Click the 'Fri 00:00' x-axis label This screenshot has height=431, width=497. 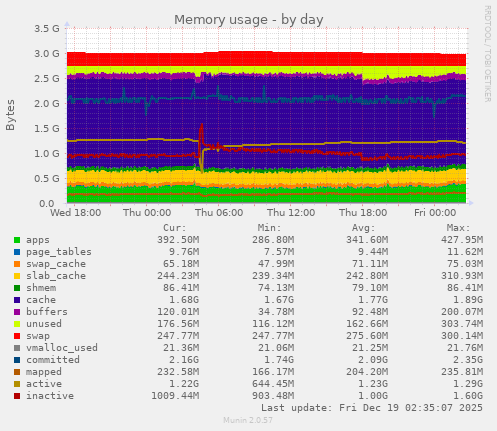(x=435, y=213)
